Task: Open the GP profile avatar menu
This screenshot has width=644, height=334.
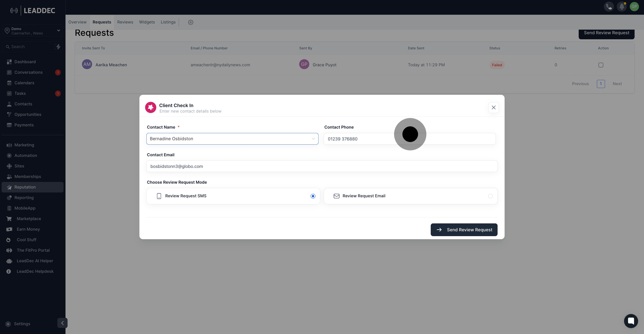Action: coord(634,7)
